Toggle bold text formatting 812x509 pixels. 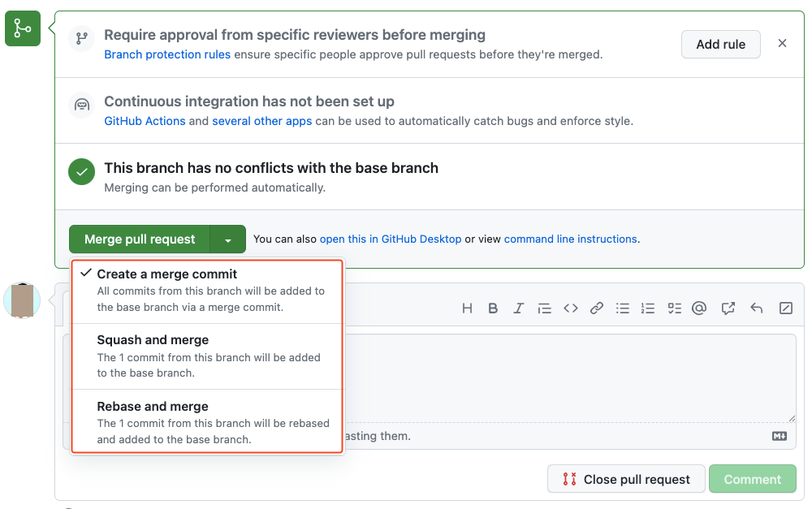[493, 308]
